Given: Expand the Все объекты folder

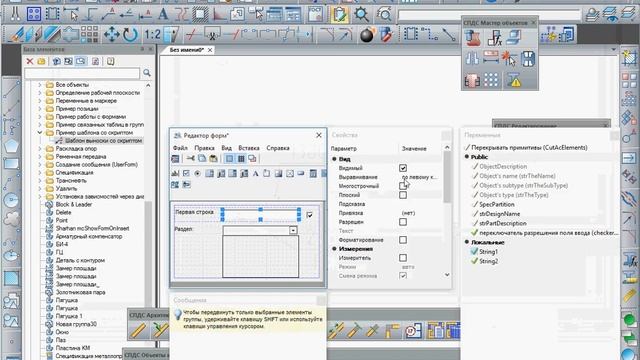Looking at the screenshot, I should coord(40,85).
